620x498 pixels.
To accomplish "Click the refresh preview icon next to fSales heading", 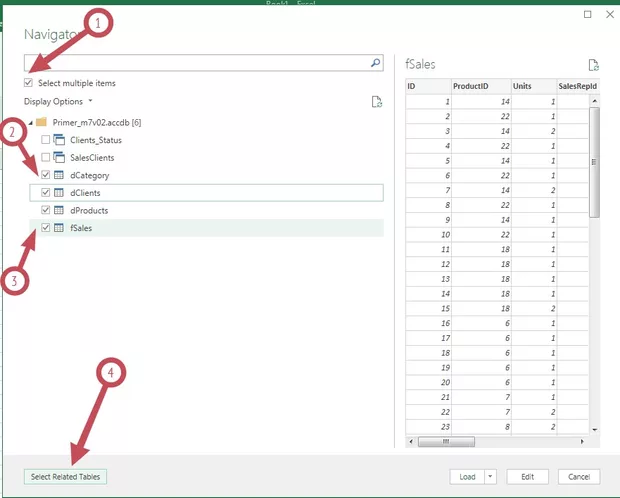I will click(593, 65).
